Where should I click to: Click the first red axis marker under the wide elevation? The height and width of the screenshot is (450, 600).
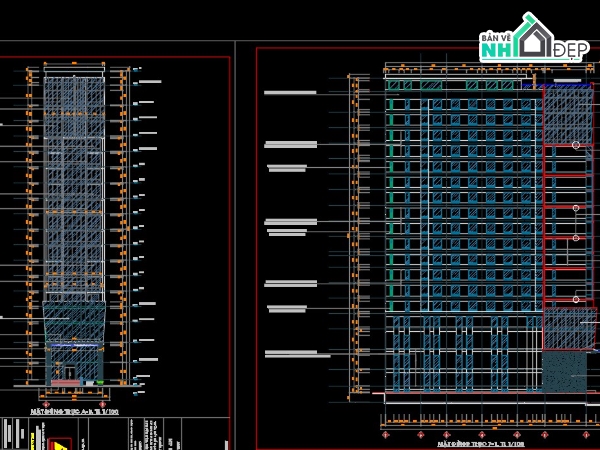point(385,435)
